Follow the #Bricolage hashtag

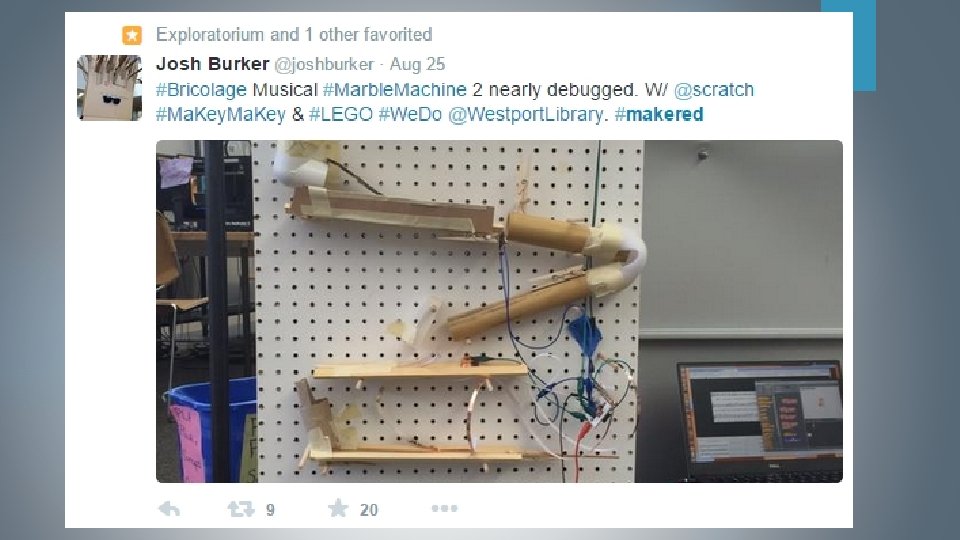pos(201,90)
